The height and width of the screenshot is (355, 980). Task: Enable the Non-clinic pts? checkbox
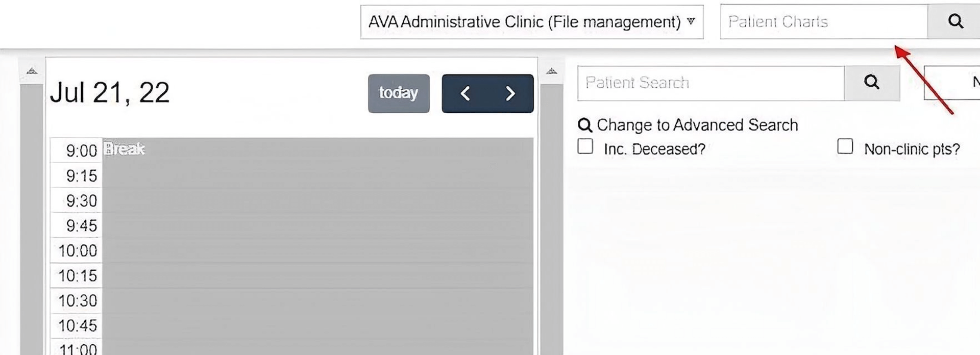pyautogui.click(x=845, y=147)
